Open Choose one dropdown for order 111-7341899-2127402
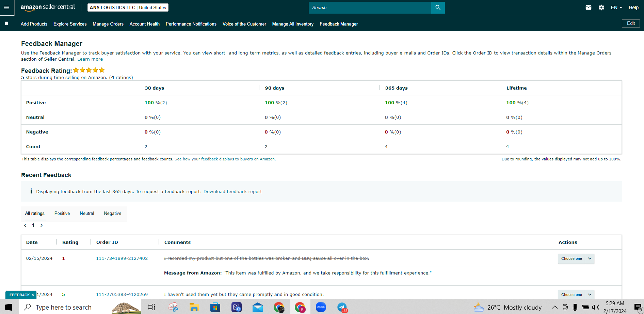 [x=576, y=258]
